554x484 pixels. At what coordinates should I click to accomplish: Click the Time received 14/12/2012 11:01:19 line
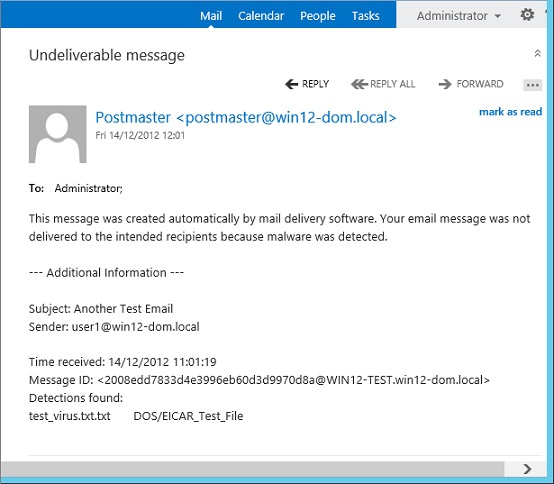(x=123, y=362)
